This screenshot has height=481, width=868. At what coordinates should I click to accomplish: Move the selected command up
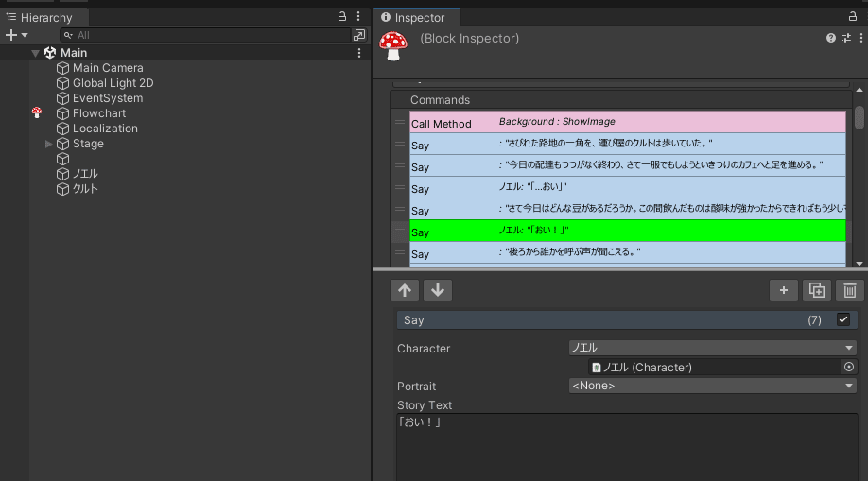pos(405,290)
